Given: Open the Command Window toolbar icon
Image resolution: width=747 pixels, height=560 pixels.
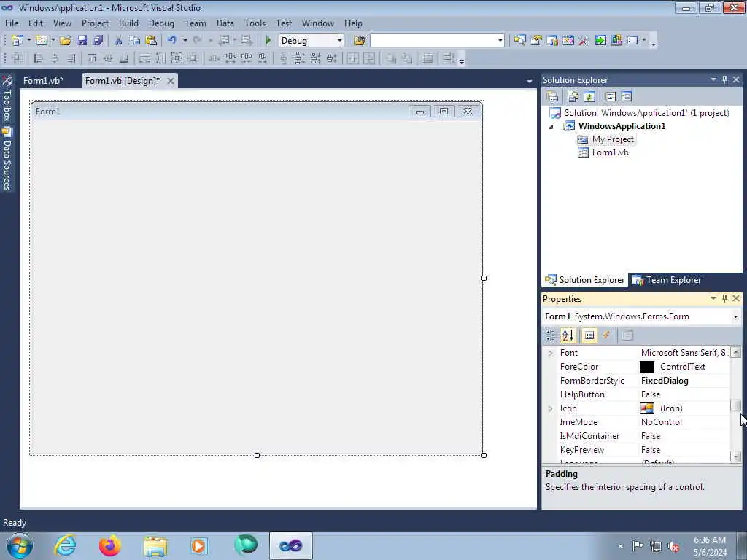Looking at the screenshot, I should point(632,41).
